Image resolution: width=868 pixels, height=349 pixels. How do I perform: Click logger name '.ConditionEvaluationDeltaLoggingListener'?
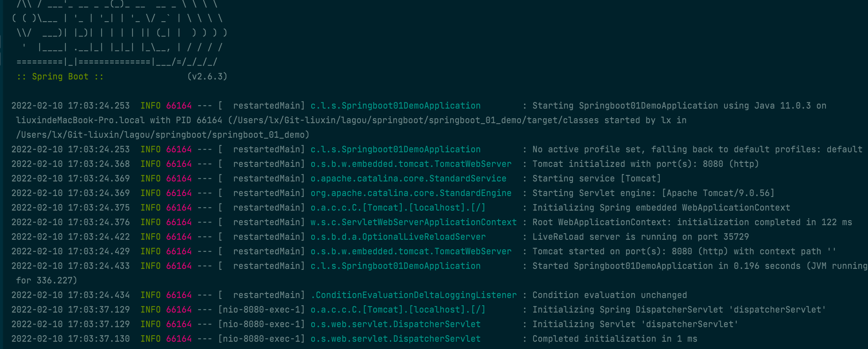414,295
